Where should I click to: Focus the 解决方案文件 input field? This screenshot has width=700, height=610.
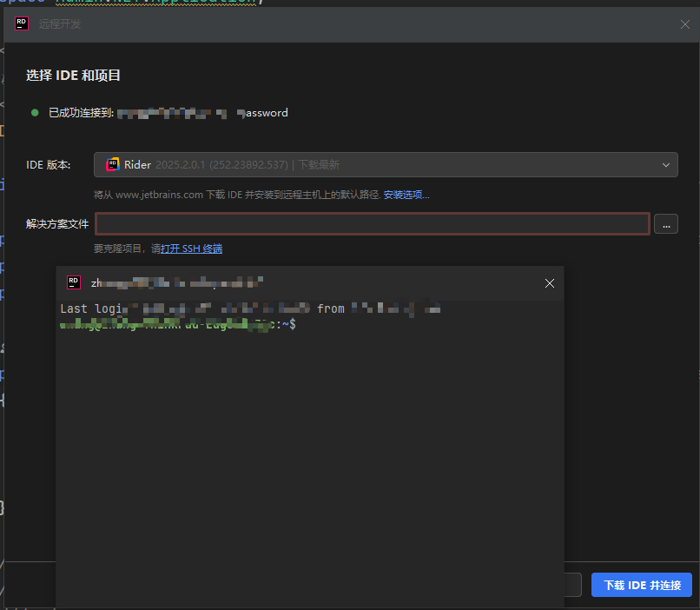coord(373,224)
